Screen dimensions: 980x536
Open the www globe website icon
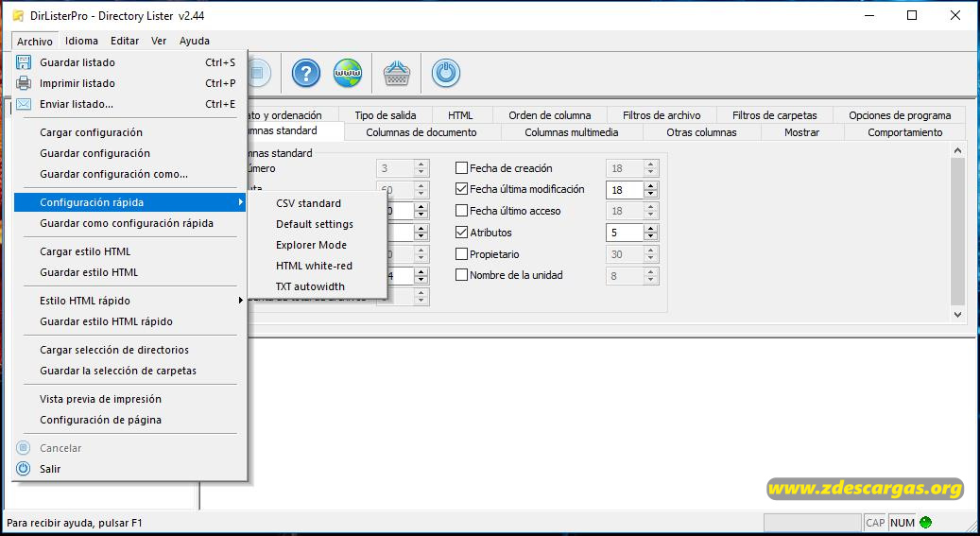click(x=348, y=73)
